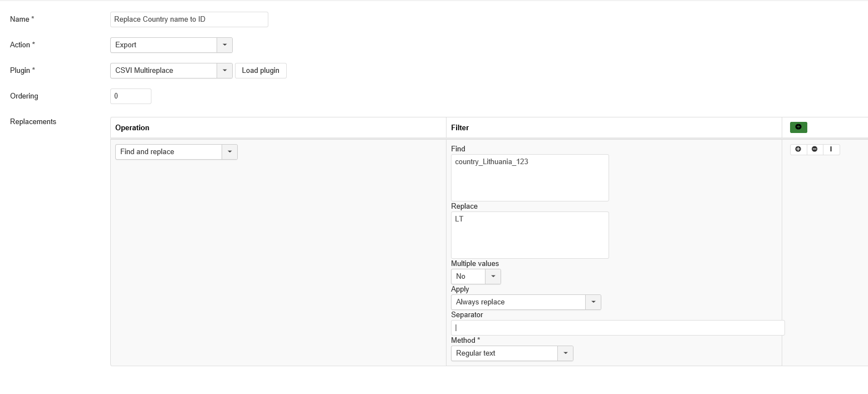
Task: Open the Action dropdown set to Export
Action: pyautogui.click(x=171, y=45)
